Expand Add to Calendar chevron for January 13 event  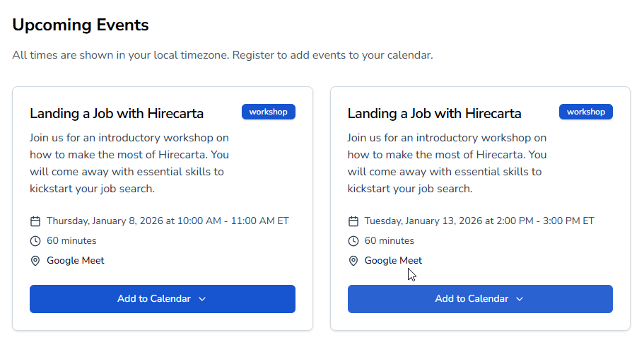tap(520, 299)
